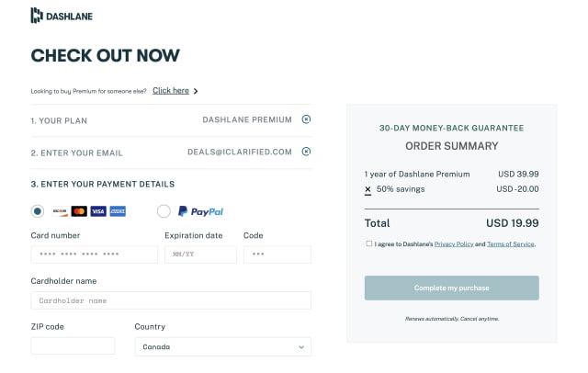The width and height of the screenshot is (588, 373).
Task: Click the American Express card icon
Action: click(118, 211)
